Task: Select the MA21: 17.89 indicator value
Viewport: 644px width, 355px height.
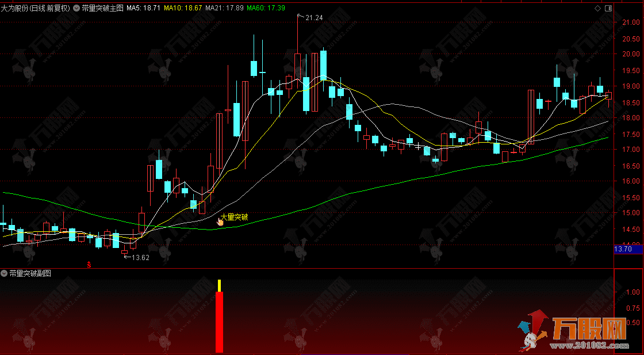Action: (x=224, y=8)
